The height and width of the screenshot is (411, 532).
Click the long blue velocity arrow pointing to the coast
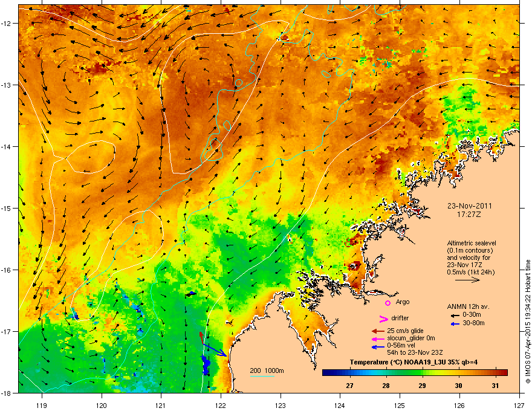click(215, 350)
